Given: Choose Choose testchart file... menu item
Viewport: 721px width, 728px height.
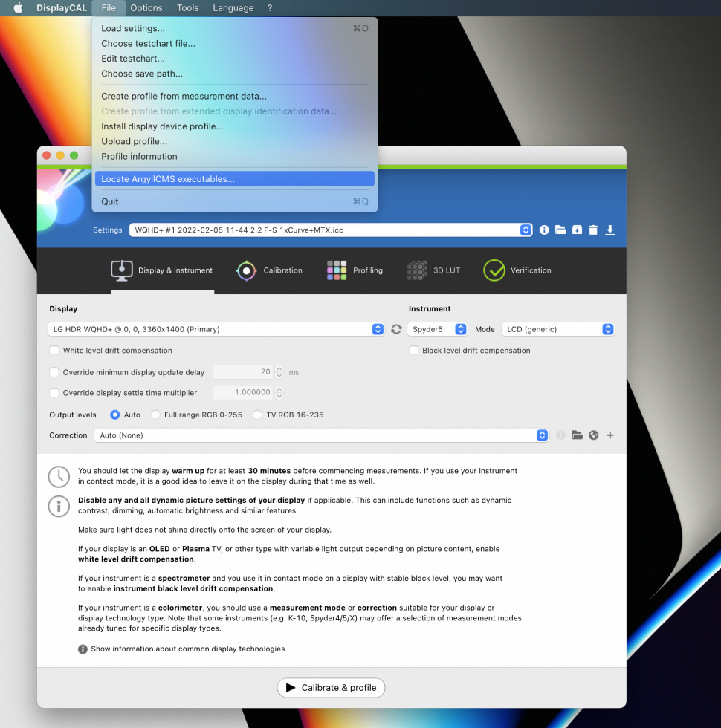Looking at the screenshot, I should tap(235, 44).
